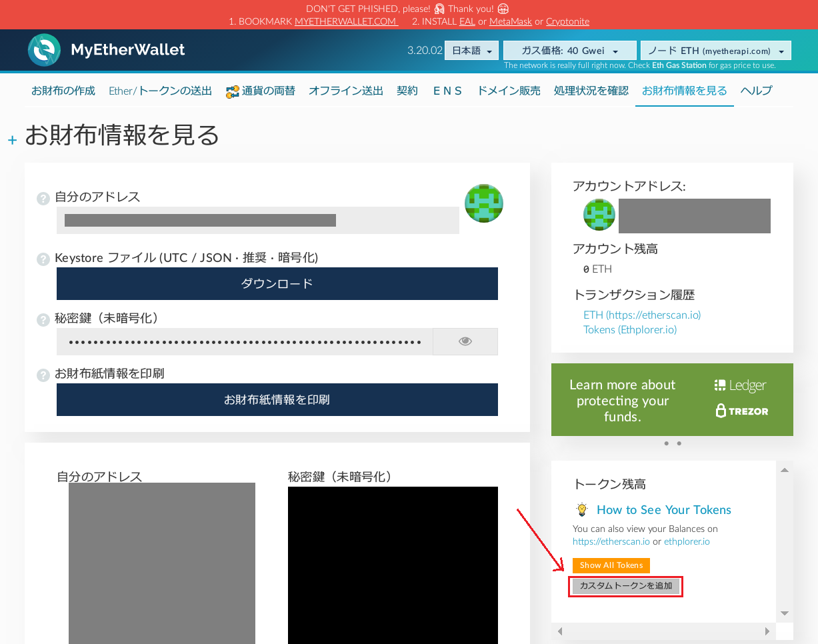Click the TREZOR logo in the green banner
818x644 pixels.
[742, 411]
